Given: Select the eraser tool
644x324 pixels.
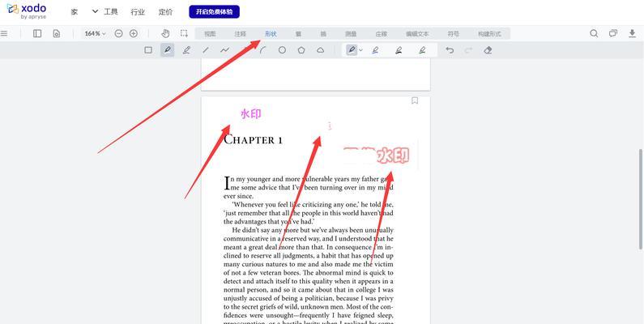Looking at the screenshot, I should pyautogui.click(x=488, y=50).
